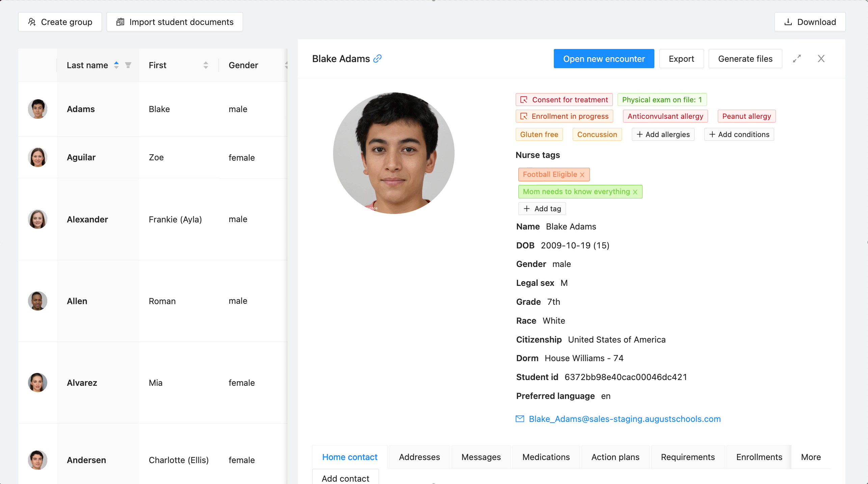
Task: Click first name Zoe
Action: pyautogui.click(x=156, y=157)
